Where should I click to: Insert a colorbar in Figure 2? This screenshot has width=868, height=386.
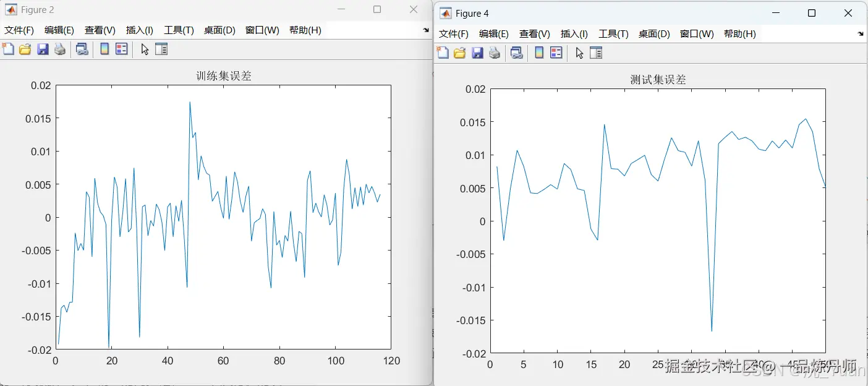coord(104,49)
